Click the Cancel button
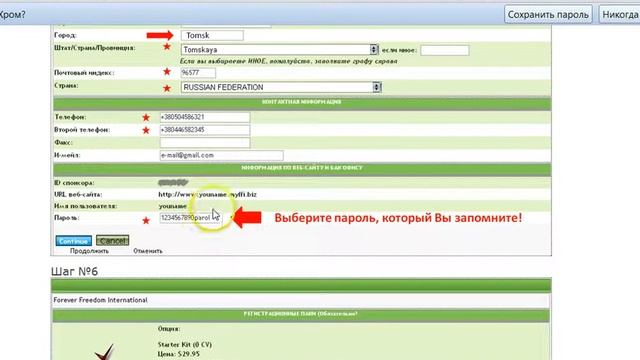 pos(112,240)
